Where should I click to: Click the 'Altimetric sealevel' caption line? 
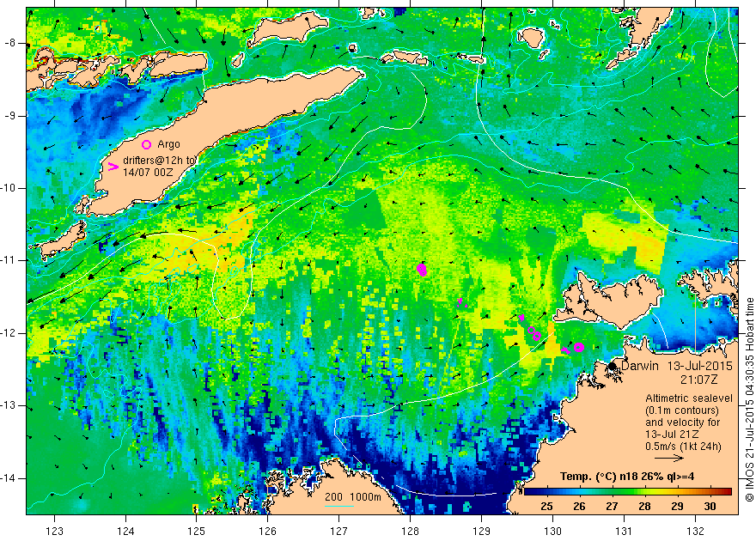click(x=689, y=398)
